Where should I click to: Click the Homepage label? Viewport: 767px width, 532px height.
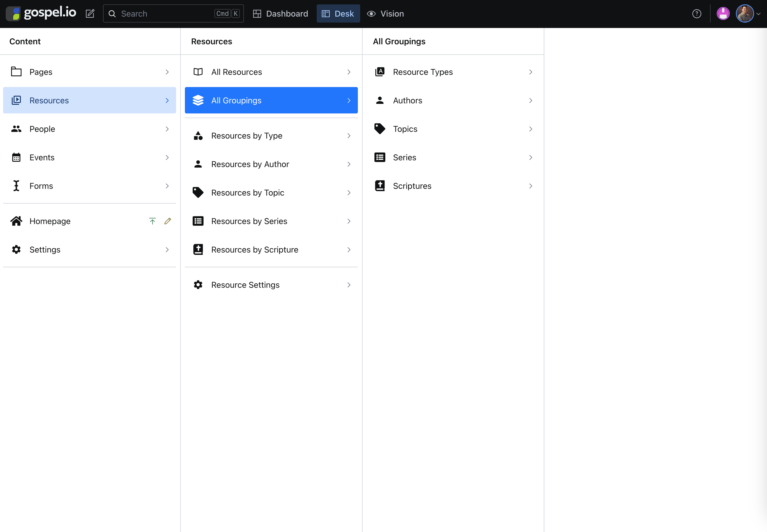50,221
